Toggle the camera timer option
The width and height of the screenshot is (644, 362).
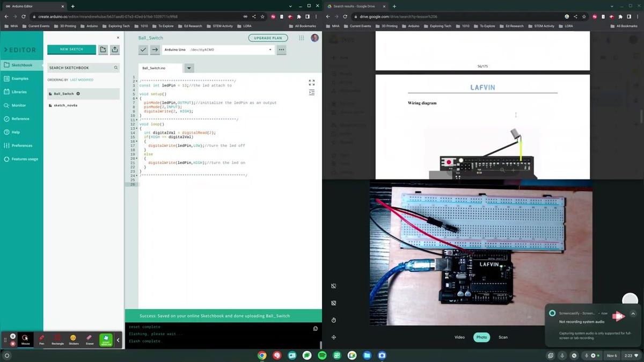pyautogui.click(x=333, y=320)
